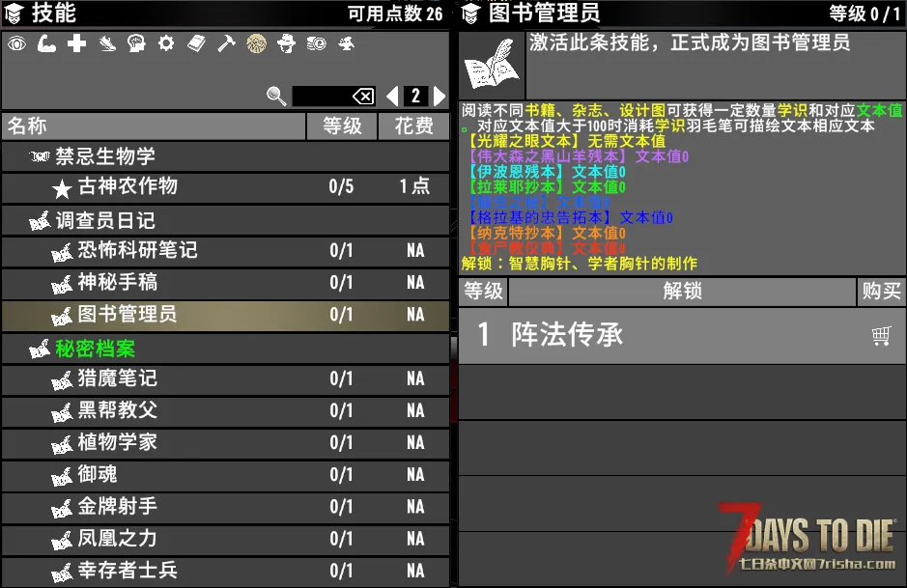Select the eye perception attribute icon
Viewport: 907px width, 588px height.
pos(16,43)
